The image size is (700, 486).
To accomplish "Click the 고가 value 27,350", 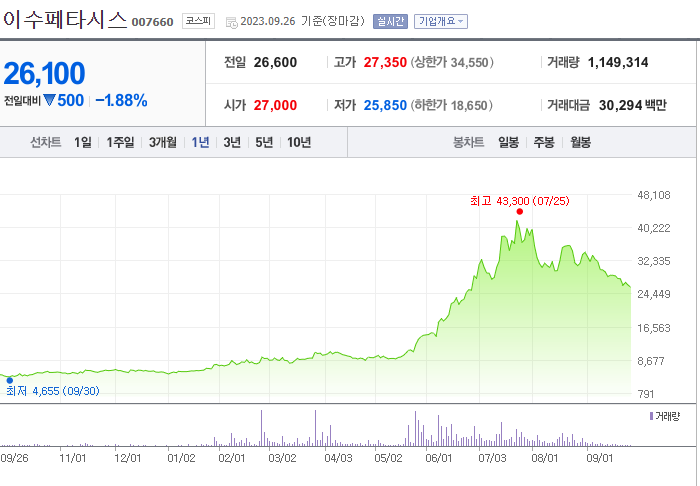I will pyautogui.click(x=385, y=62).
